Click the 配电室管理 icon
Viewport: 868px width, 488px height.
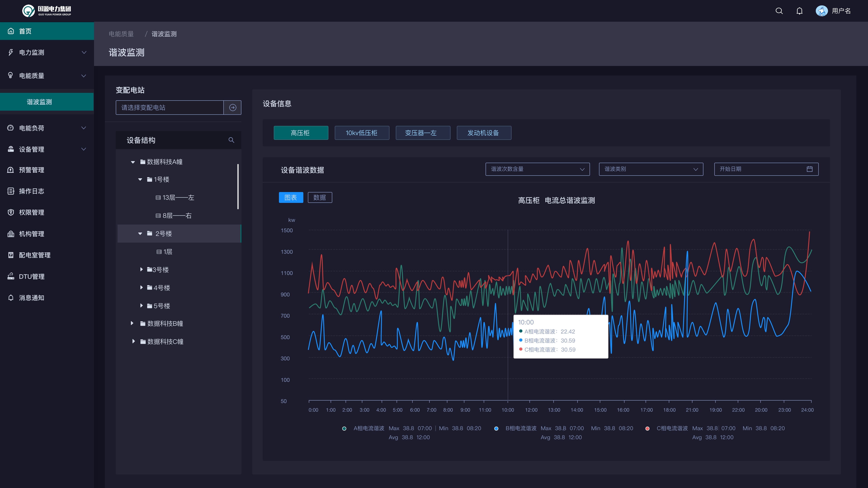[11, 255]
